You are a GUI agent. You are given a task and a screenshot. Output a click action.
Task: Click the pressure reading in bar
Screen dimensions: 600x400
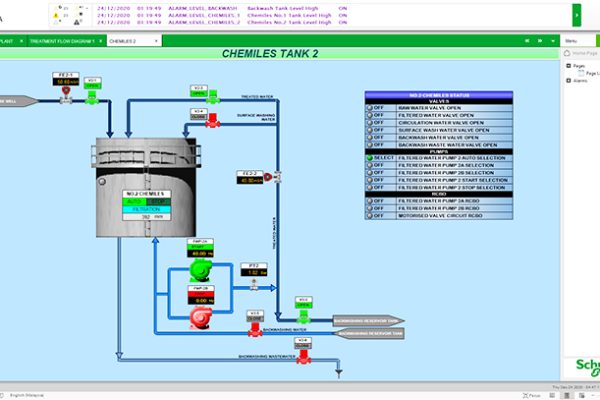pyautogui.click(x=254, y=273)
